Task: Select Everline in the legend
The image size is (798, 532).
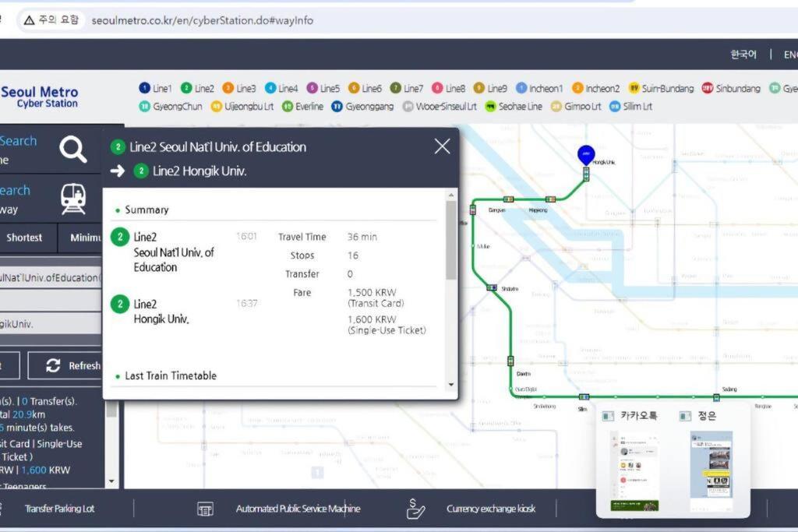Action: click(303, 106)
